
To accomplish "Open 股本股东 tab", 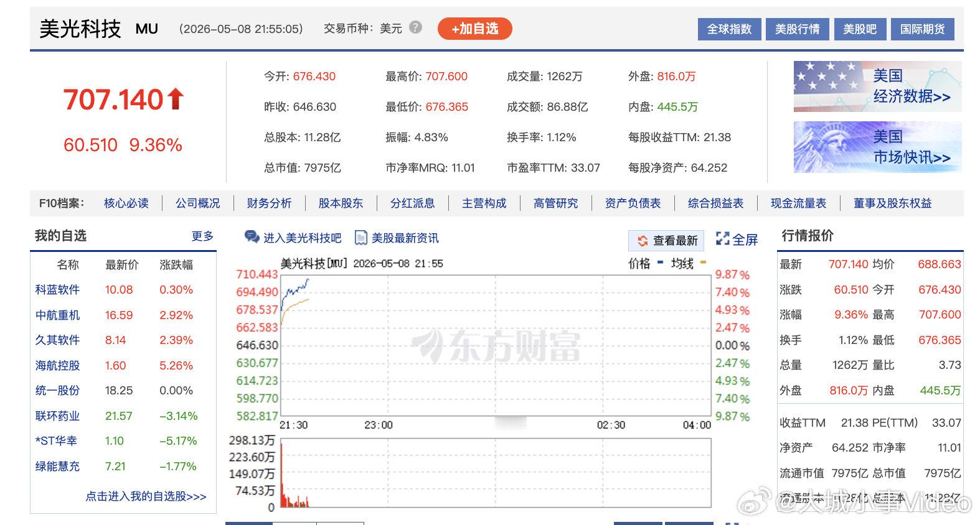I will click(x=341, y=203).
